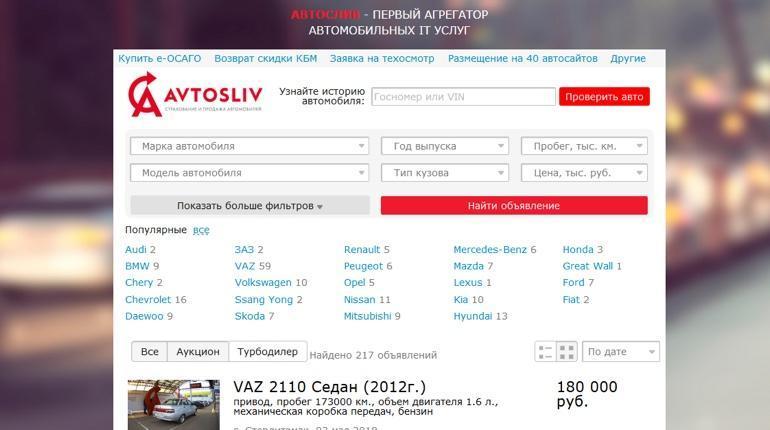
Task: Open the VAZ brand link
Action: [245, 266]
